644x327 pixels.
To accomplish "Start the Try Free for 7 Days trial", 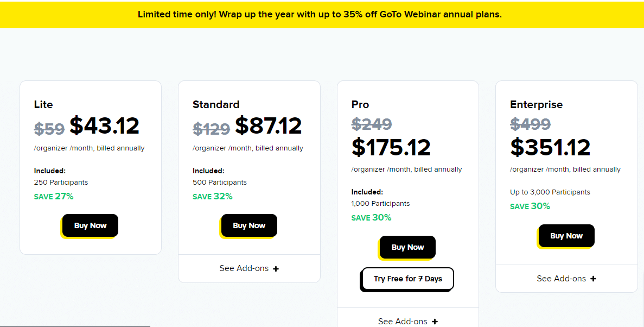I will 407,279.
